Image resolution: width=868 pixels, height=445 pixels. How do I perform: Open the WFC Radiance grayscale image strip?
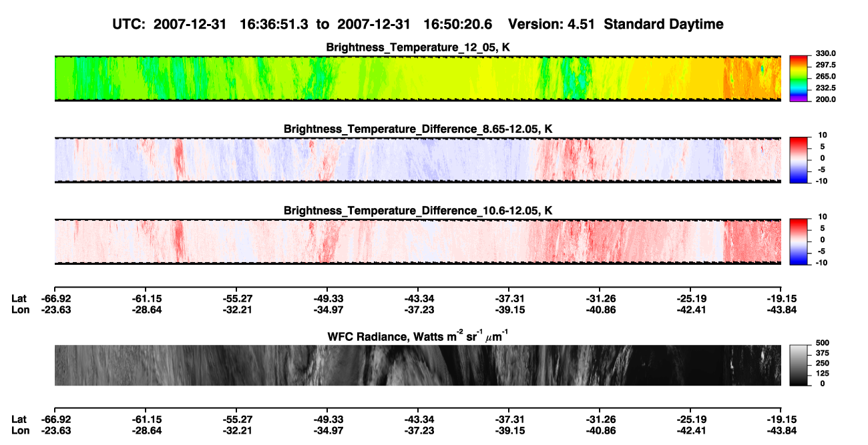(x=417, y=365)
